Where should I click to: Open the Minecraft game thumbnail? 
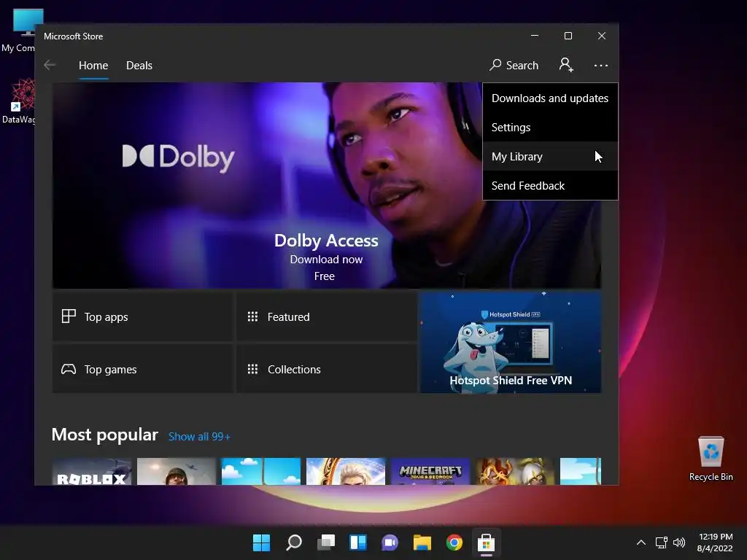[x=430, y=472]
